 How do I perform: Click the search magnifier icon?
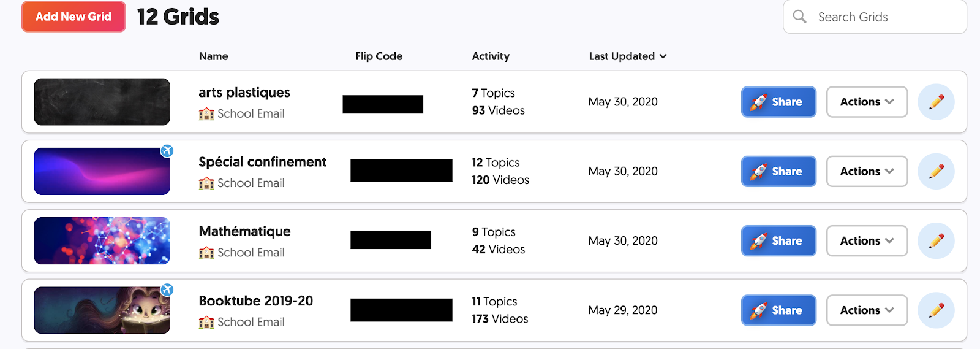tap(799, 17)
